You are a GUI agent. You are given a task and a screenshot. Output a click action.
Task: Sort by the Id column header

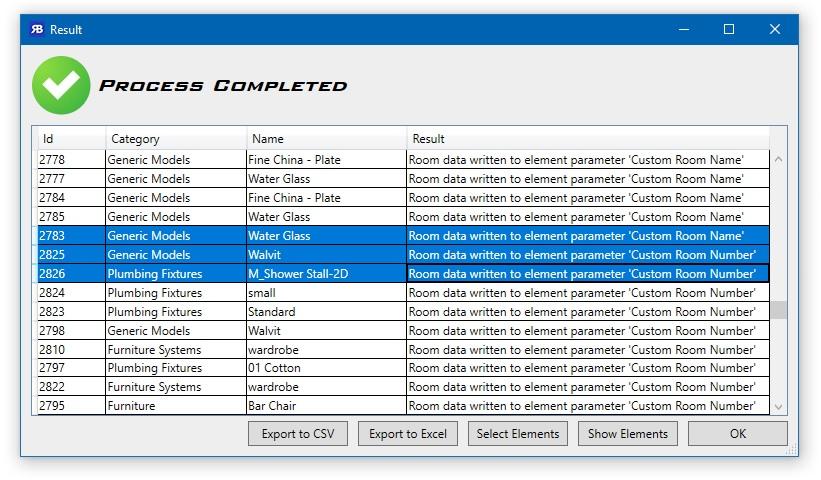click(72, 139)
